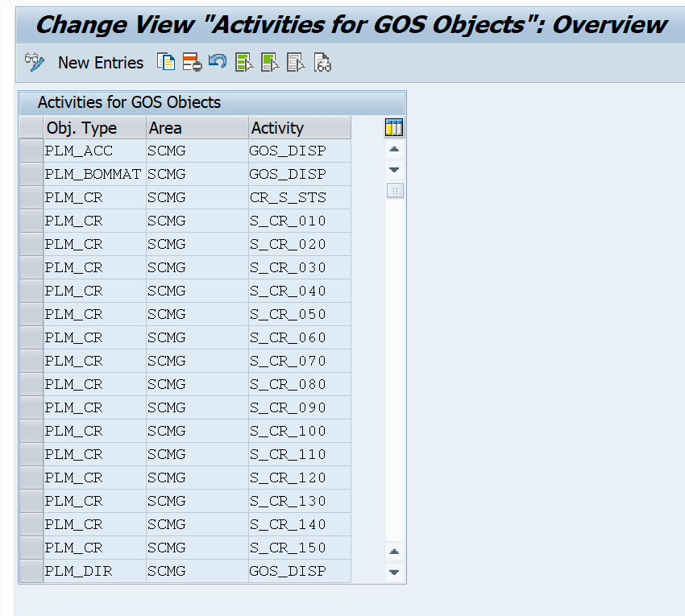Select row with PLM_ACC via row selector

click(x=31, y=151)
